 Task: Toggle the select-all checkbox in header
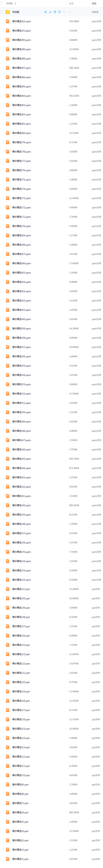2,3
